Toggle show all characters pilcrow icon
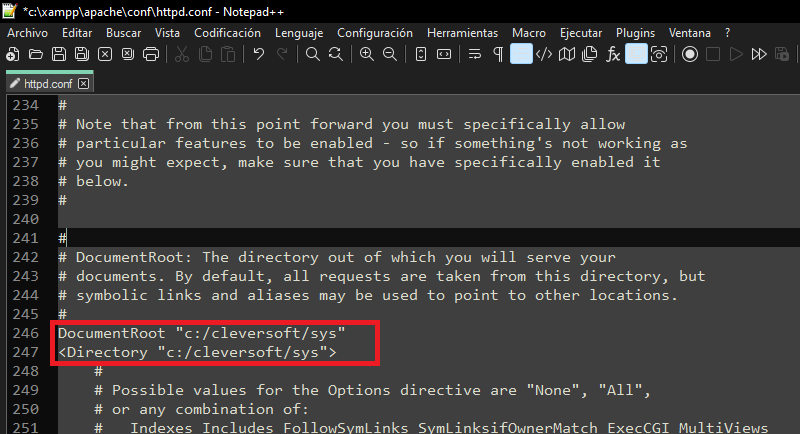This screenshot has height=434, width=800. [498, 54]
